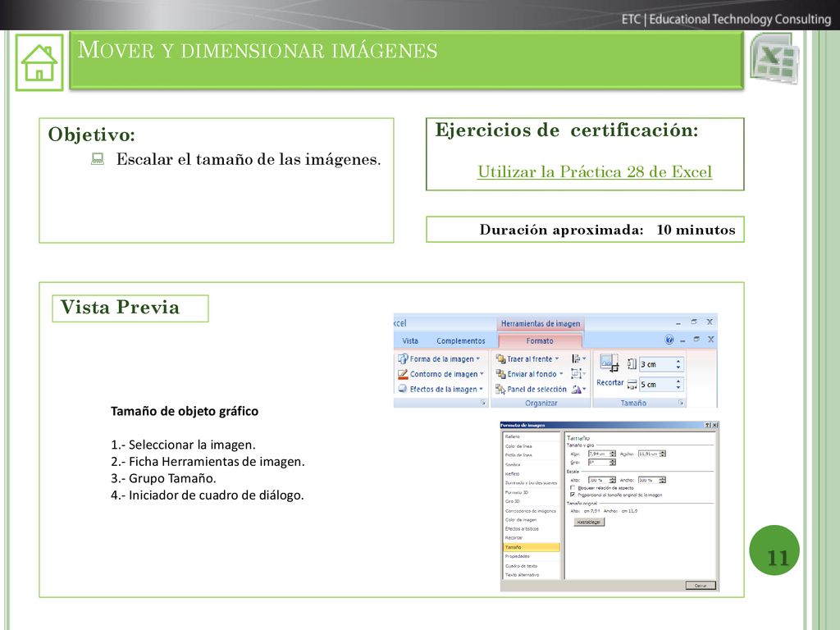Viewport: 840px width, 630px height.
Task: Click the Traer al frente icon
Action: tap(500, 358)
